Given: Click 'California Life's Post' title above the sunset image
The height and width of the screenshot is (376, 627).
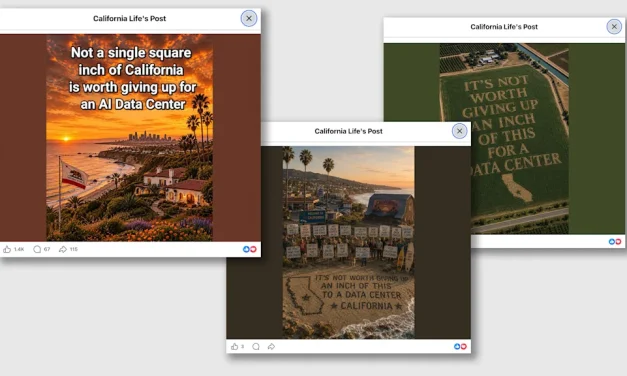Looking at the screenshot, I should coord(130,18).
